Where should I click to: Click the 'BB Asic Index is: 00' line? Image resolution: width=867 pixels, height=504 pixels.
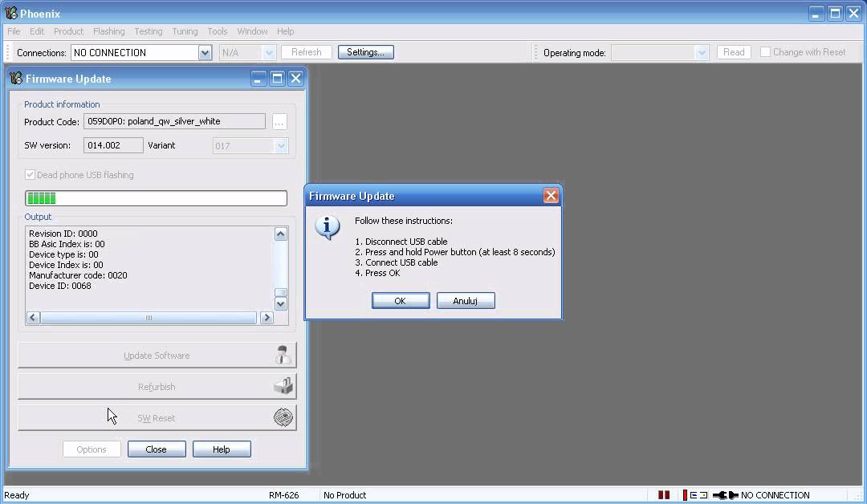[x=67, y=244]
